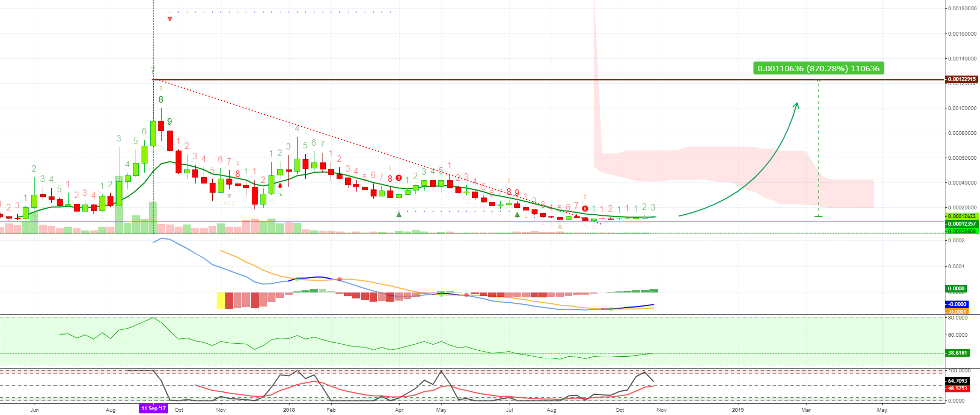980x415 pixels.
Task: Click the 100.0000 stochastic scale label
Action: pyautogui.click(x=959, y=371)
